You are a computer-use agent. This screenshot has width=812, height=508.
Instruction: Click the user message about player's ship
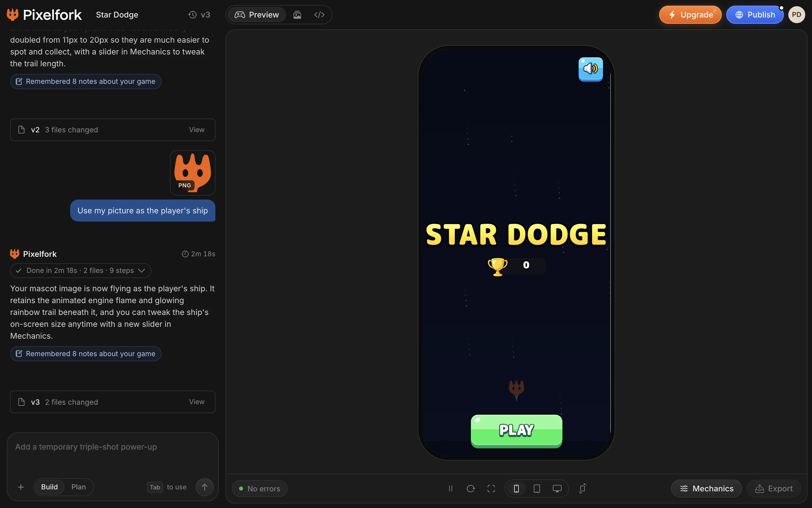click(x=143, y=211)
